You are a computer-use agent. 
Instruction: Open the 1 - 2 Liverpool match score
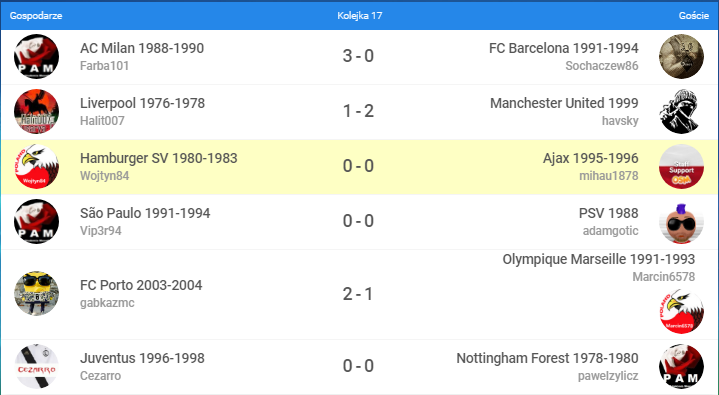click(x=358, y=111)
